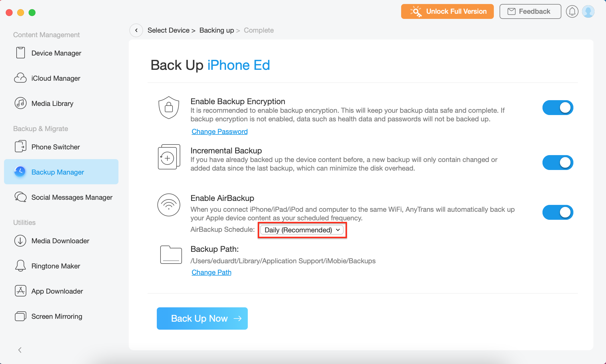Disable the Backup Encryption toggle
Viewport: 606px width, 364px height.
click(558, 108)
